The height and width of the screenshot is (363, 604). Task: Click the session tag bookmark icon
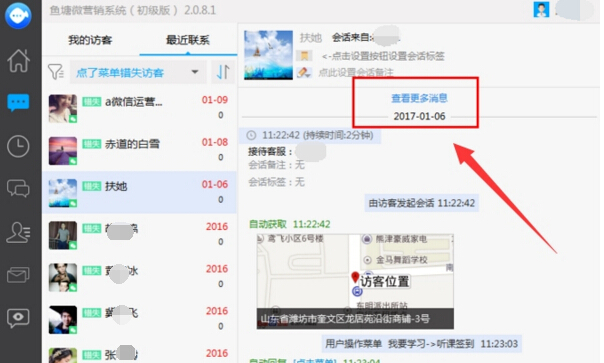pos(304,56)
